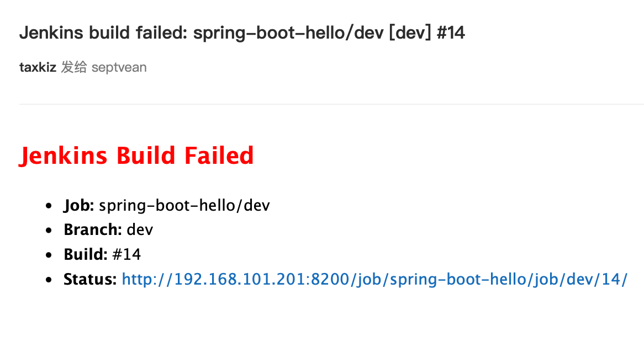644x353 pixels.
Task: Click the bold Build: label
Action: pyautogui.click(x=85, y=254)
